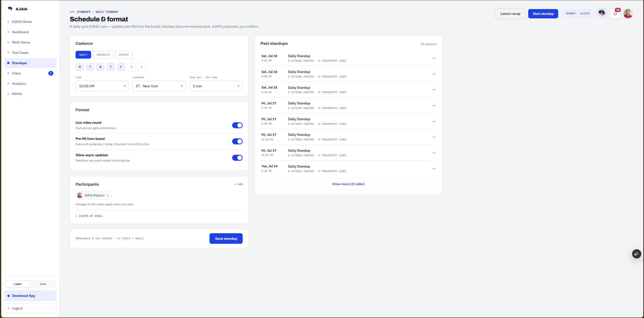The height and width of the screenshot is (318, 644).
Task: Click the Download App button
Action: tap(30, 296)
